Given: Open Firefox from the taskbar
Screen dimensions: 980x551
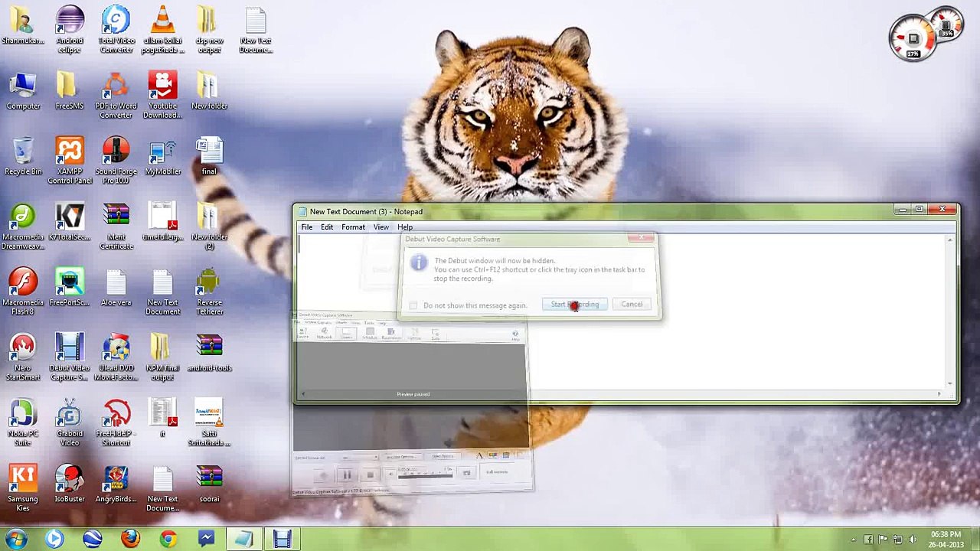Looking at the screenshot, I should point(130,539).
